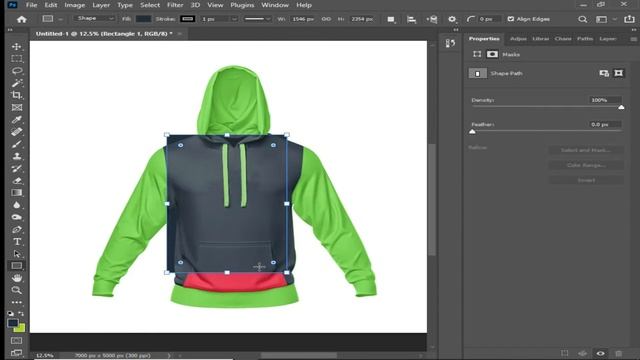The width and height of the screenshot is (640, 360).
Task: Switch to Masks view in Properties
Action: pos(492,54)
